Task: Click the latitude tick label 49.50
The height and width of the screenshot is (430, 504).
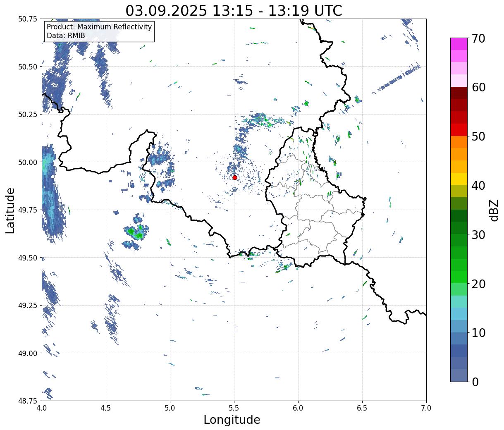Action: [28, 258]
